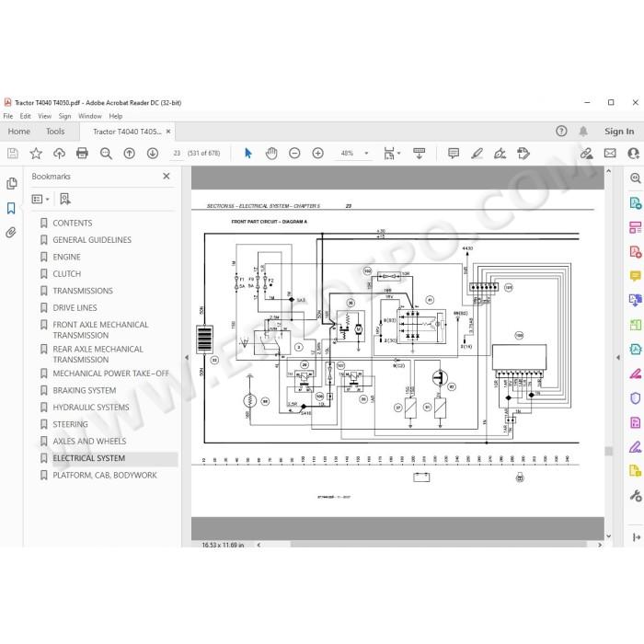
Task: Click the Save file icon
Action: click(x=13, y=154)
